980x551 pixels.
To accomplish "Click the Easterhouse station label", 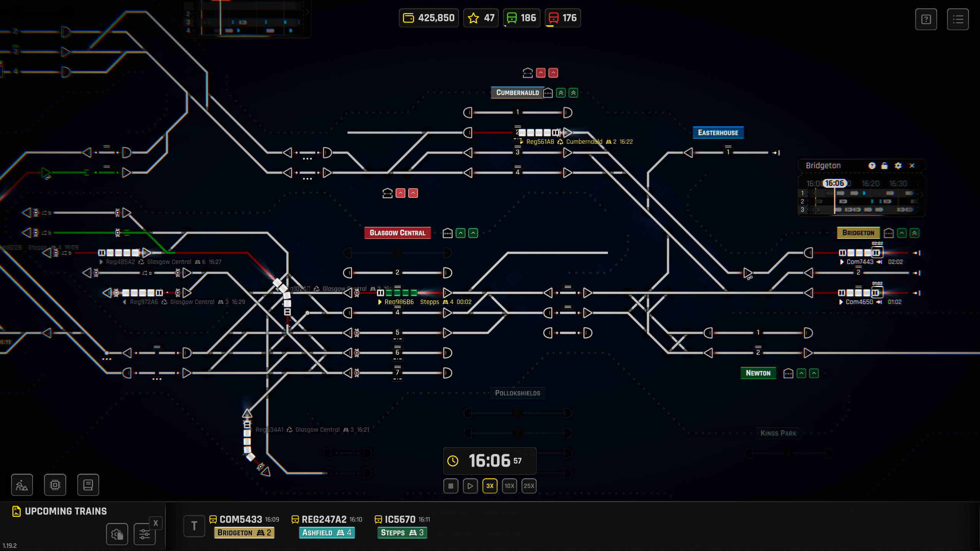I will click(x=718, y=132).
